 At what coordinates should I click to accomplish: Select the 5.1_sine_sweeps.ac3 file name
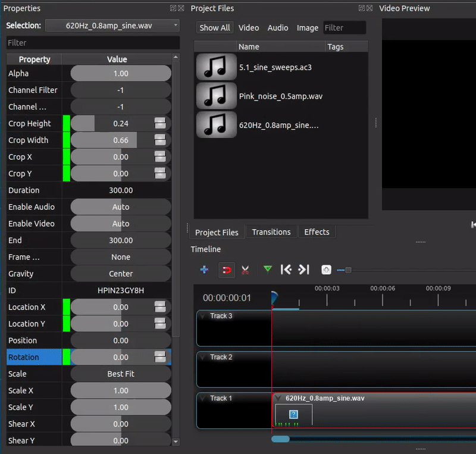pos(275,67)
